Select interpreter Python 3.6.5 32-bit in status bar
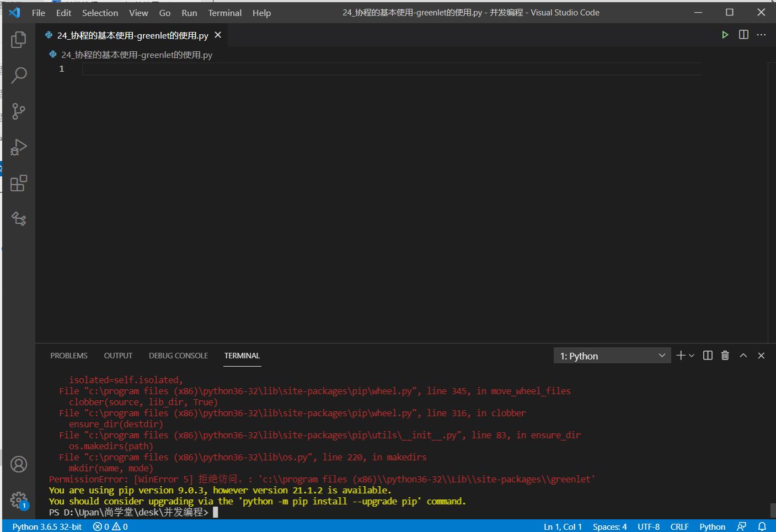The width and height of the screenshot is (776, 532). [47, 526]
